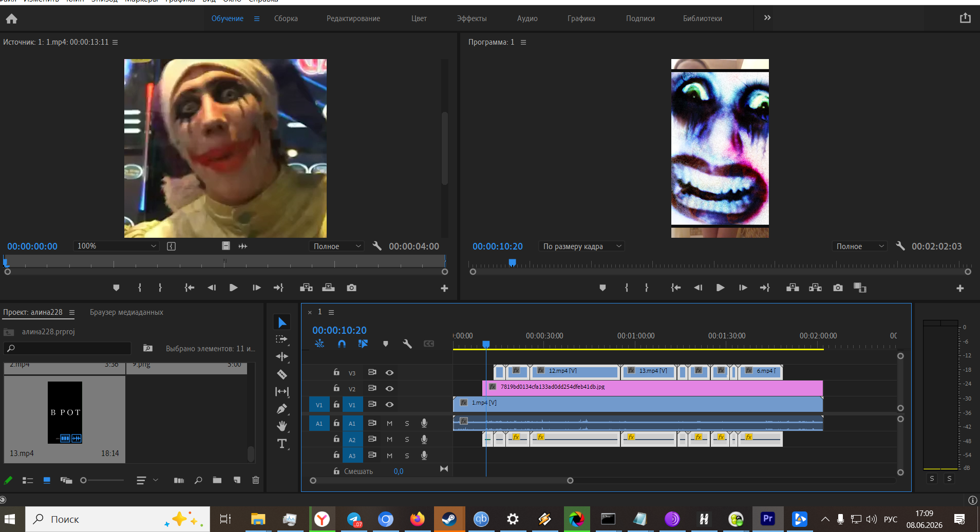The width and height of the screenshot is (980, 532).
Task: Toggle V2 track visibility eye
Action: [390, 388]
